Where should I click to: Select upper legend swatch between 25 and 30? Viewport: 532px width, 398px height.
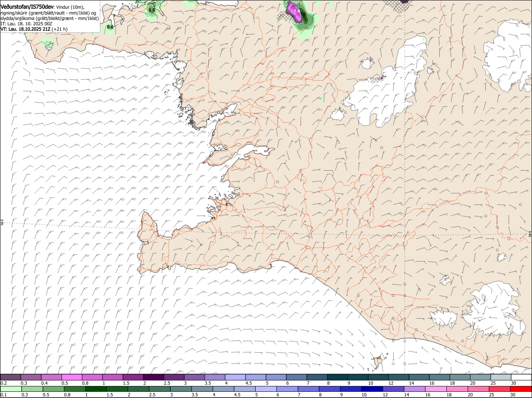500,377
